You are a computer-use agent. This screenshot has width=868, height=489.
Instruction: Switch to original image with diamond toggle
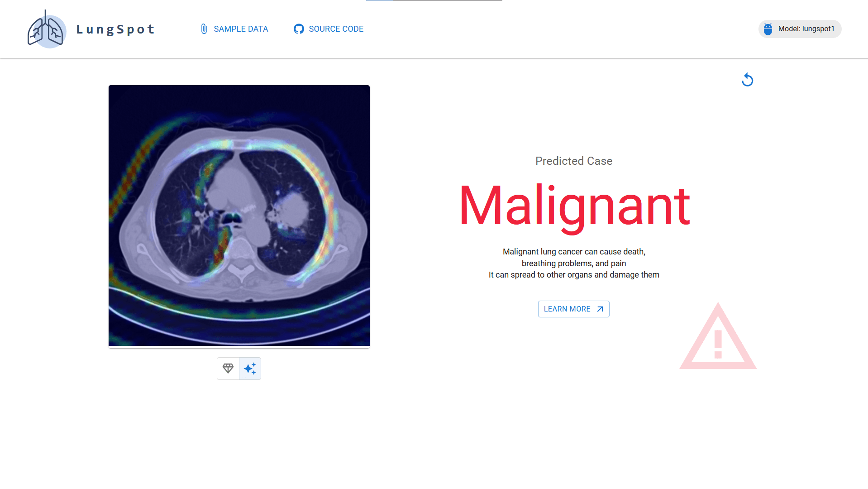228,369
